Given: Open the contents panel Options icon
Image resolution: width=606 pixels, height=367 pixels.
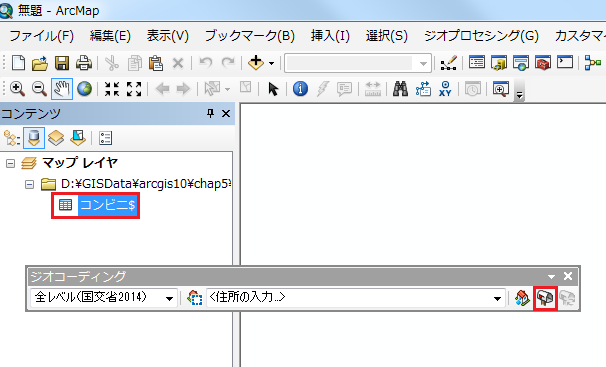Looking at the screenshot, I should tap(105, 138).
